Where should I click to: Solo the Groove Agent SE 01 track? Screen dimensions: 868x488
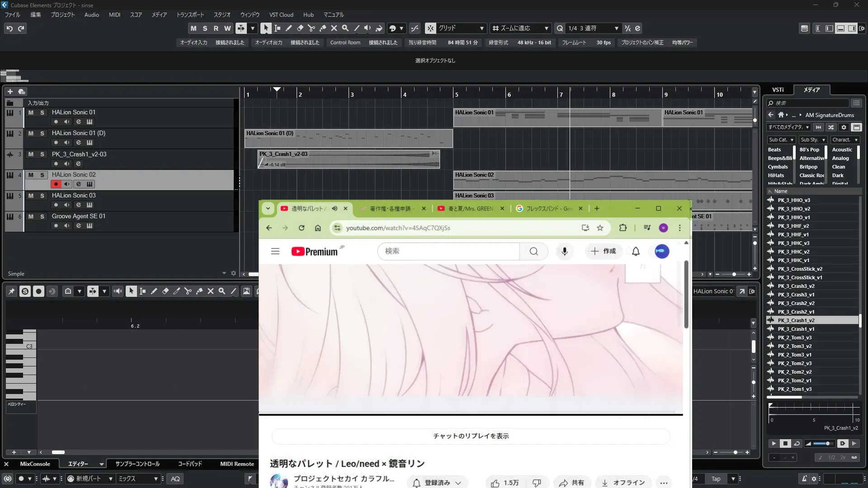(x=42, y=216)
